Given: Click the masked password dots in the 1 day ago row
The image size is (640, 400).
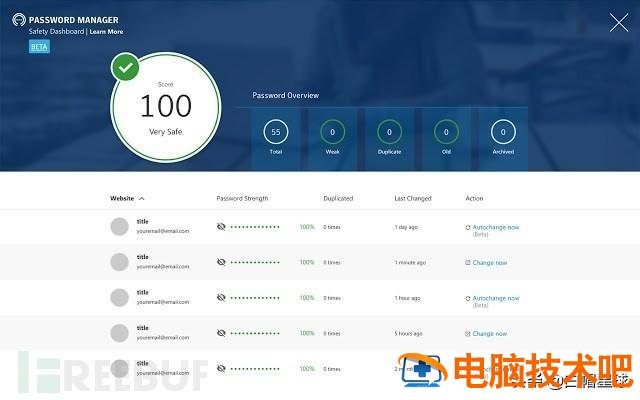Looking at the screenshot, I should point(255,227).
